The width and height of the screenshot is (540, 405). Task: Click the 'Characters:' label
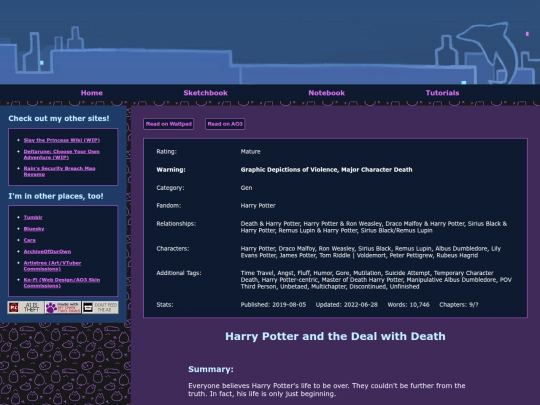tap(173, 248)
